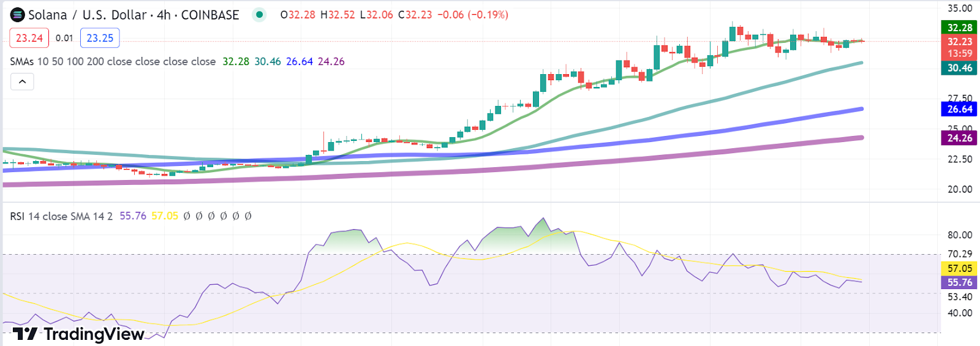Screen dimensions: 980x346
Task: Click the blue 26.64 SMA axis label
Action: click(x=959, y=109)
